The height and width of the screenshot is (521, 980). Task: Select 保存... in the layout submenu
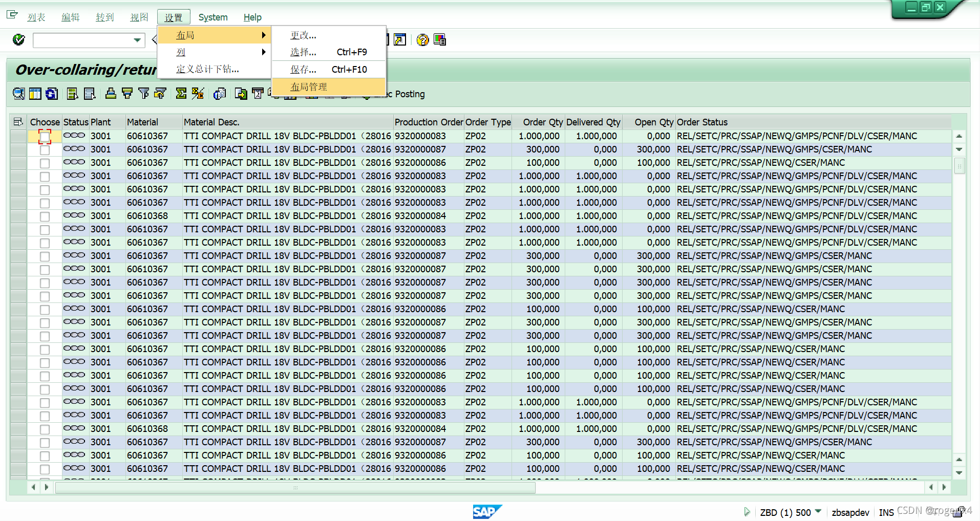pyautogui.click(x=329, y=70)
